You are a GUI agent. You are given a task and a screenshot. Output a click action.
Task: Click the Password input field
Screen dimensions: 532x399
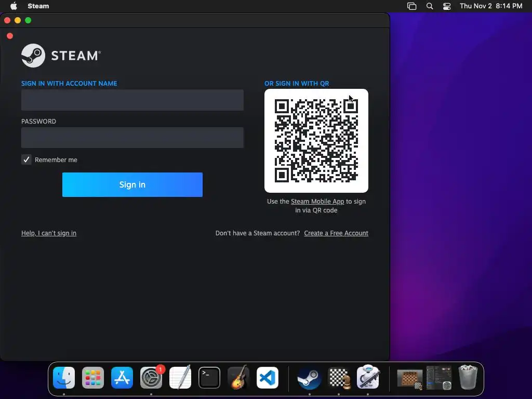tap(132, 137)
